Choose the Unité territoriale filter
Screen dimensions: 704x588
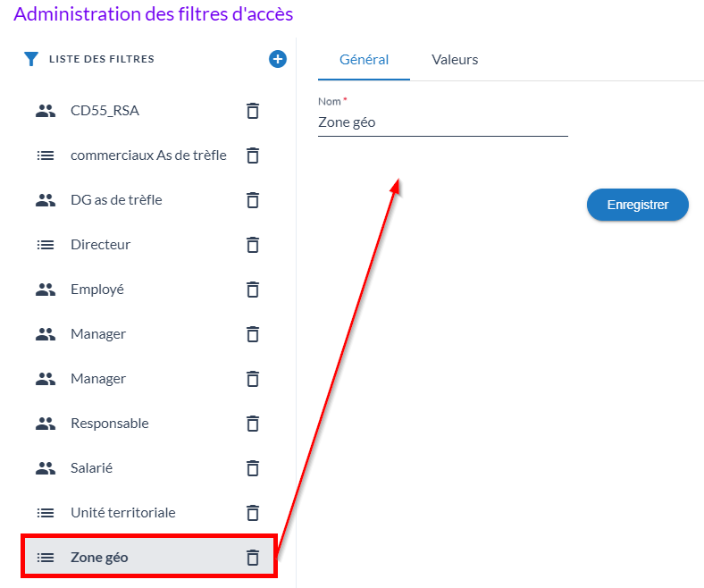click(x=122, y=513)
